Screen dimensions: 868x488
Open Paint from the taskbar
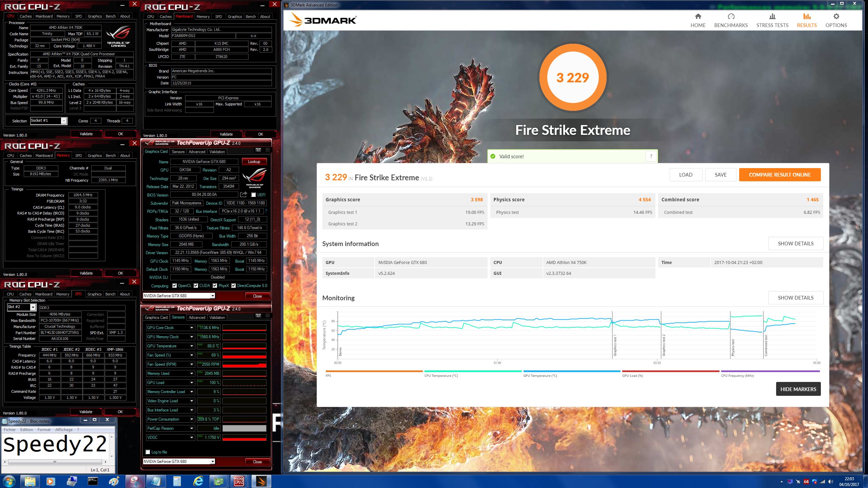[x=114, y=481]
